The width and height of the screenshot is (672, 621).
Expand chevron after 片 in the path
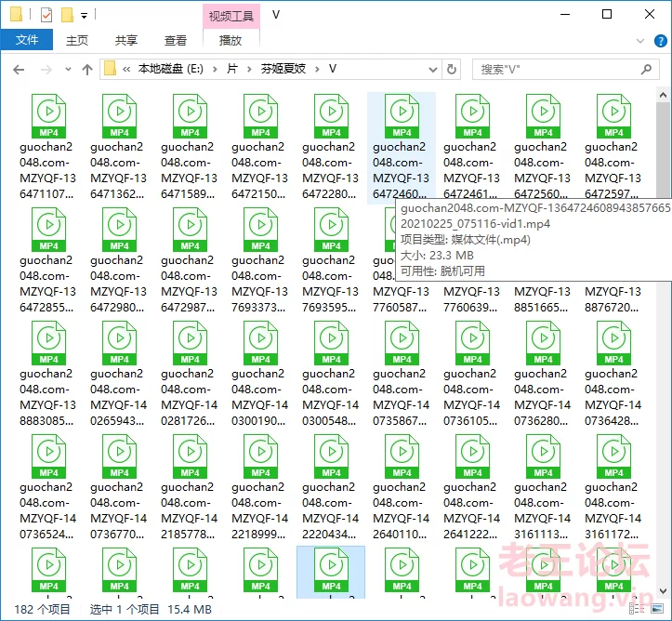(x=249, y=69)
